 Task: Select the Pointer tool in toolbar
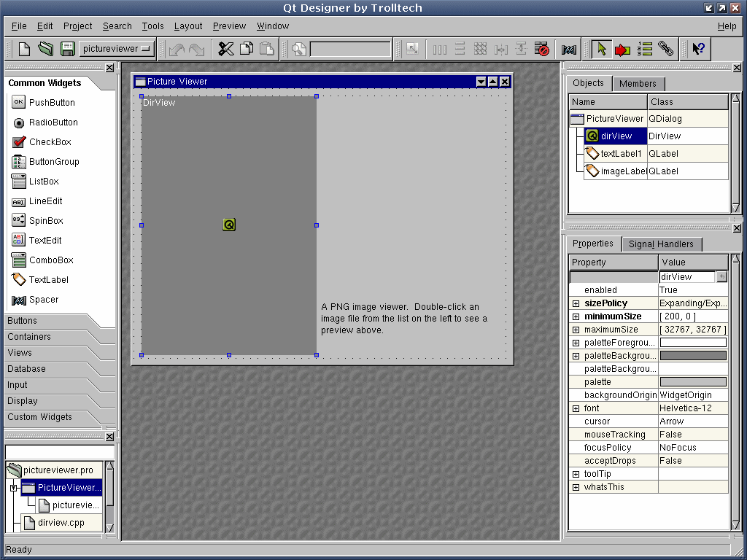click(601, 49)
